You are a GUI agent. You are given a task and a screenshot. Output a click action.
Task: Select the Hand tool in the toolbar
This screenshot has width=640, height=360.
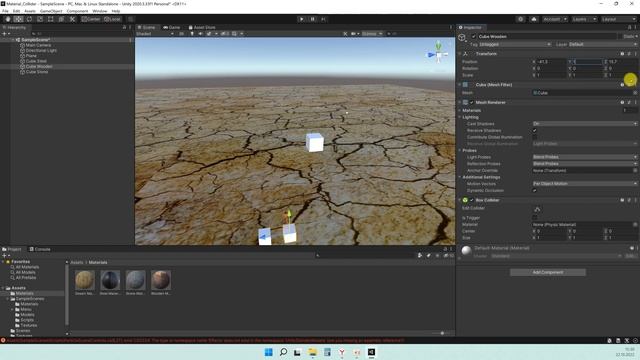click(8, 19)
